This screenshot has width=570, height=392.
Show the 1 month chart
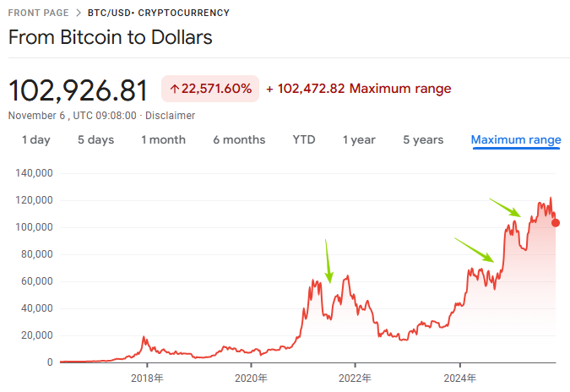pyautogui.click(x=163, y=139)
